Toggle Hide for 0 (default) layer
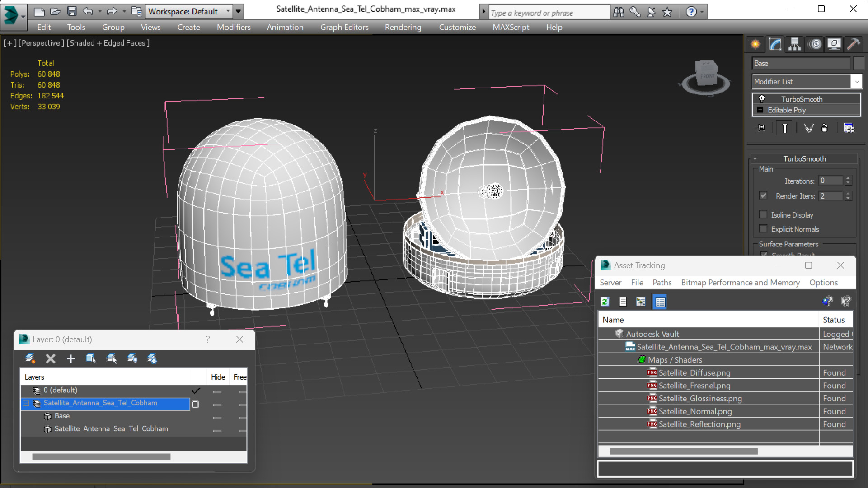Viewport: 868px width, 488px height. (217, 392)
